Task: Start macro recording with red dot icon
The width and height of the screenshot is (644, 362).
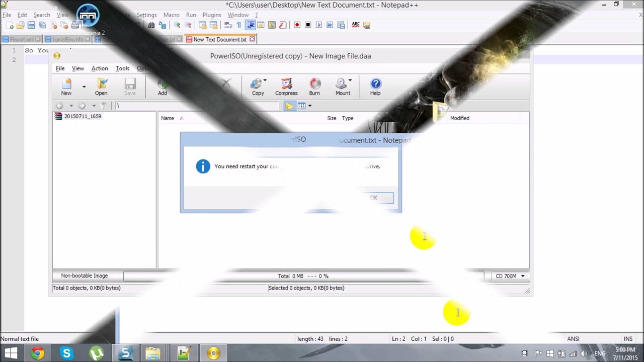Action: pos(297,25)
